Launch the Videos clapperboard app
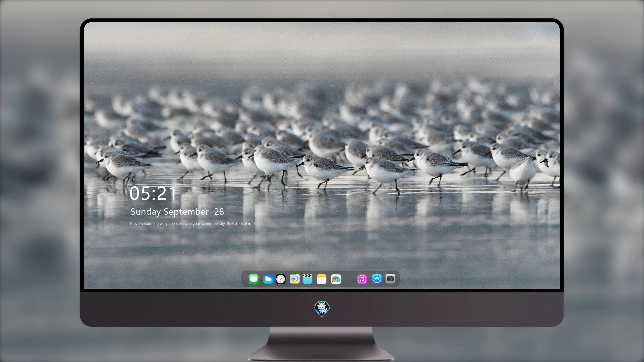 [308, 279]
